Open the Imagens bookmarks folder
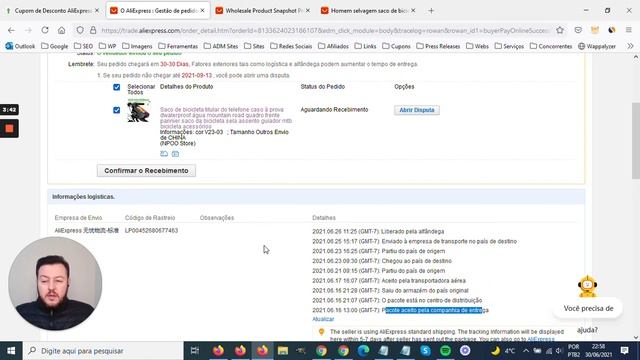The height and width of the screenshot is (360, 640). pyautogui.click(x=137, y=46)
